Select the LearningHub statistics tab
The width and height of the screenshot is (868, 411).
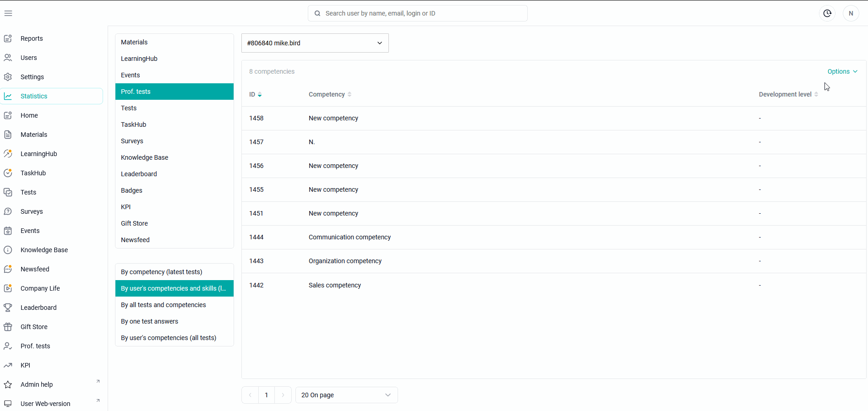click(175, 59)
